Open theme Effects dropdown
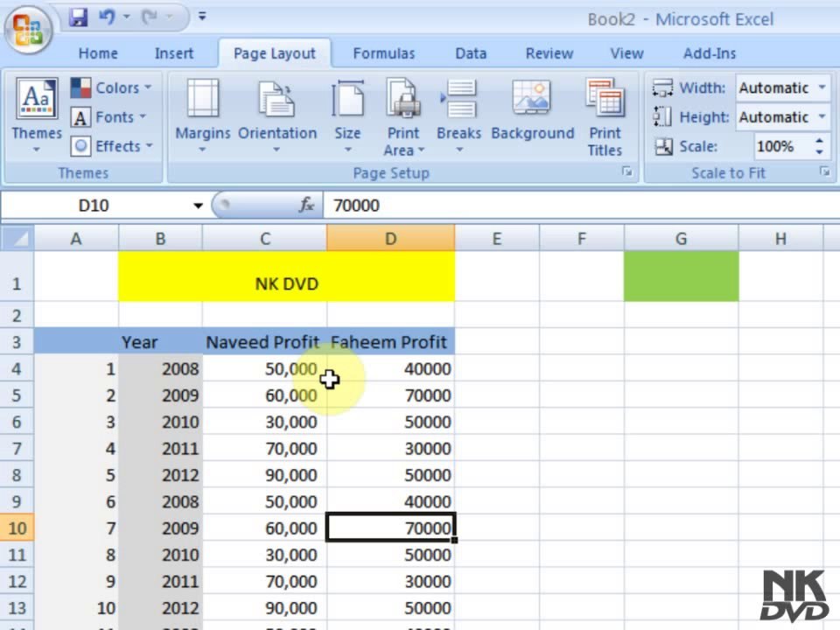This screenshot has width=840, height=630. coord(113,146)
